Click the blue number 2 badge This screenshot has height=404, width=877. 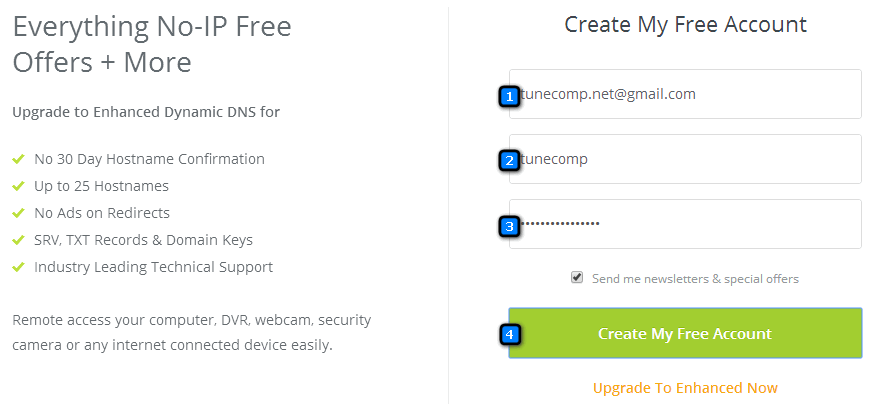[x=509, y=161]
